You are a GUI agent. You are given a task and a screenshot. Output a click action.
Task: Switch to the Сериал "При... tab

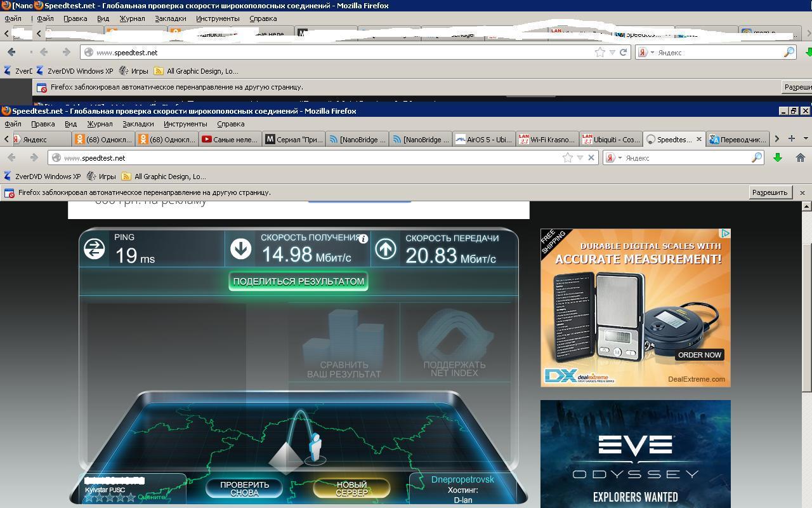coord(293,139)
